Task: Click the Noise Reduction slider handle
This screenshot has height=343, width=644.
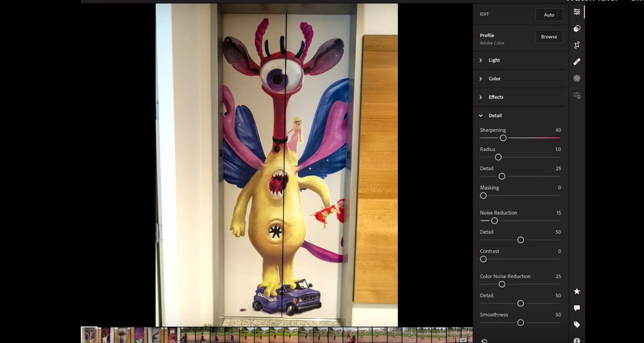Action: (x=494, y=221)
